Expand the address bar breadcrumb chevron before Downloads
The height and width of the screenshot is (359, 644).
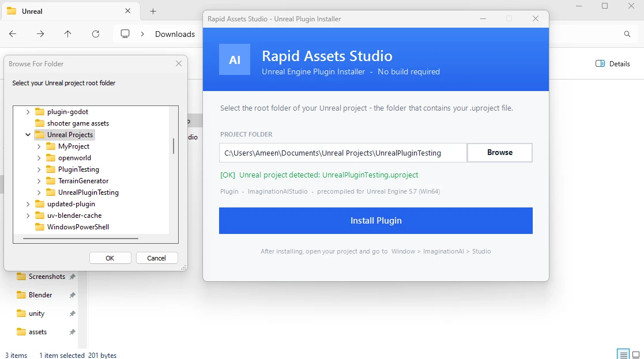click(142, 34)
